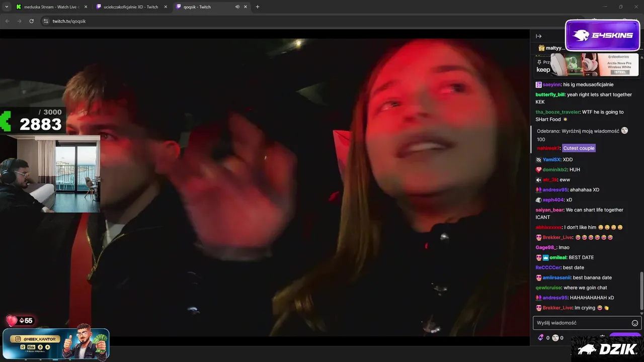Close the qoqsik Twitch tab

(x=245, y=7)
